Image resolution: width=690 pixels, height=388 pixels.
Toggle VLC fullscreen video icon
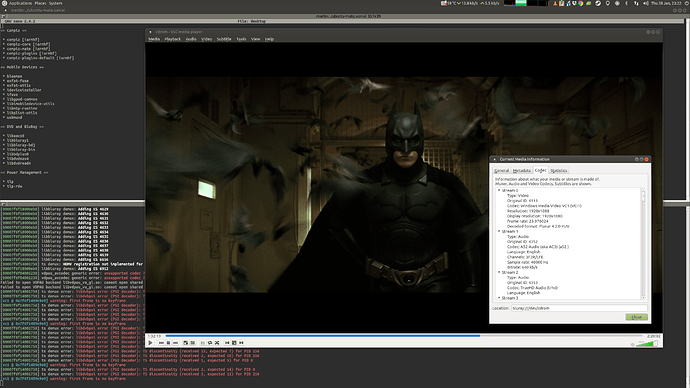click(x=186, y=343)
